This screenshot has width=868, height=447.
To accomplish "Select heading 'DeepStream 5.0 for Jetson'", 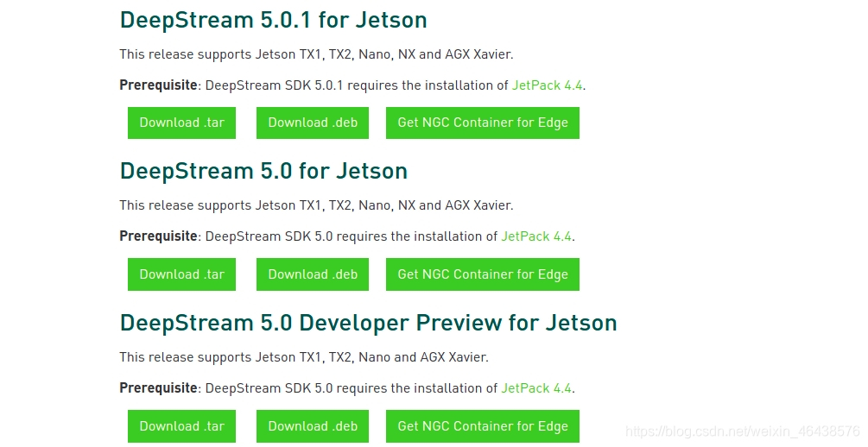I will pyautogui.click(x=263, y=171).
